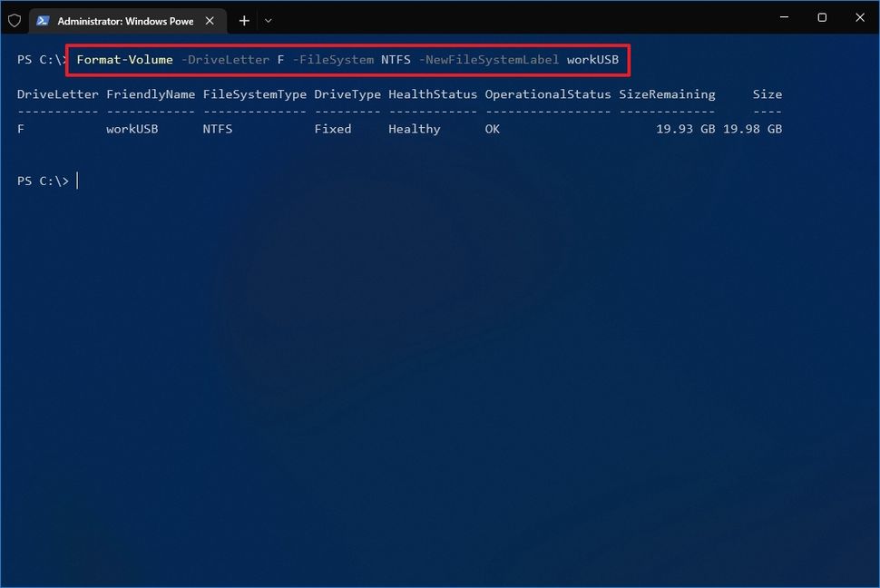Expand the new tab profile dropdown
Viewport: 880px width, 588px height.
[269, 21]
